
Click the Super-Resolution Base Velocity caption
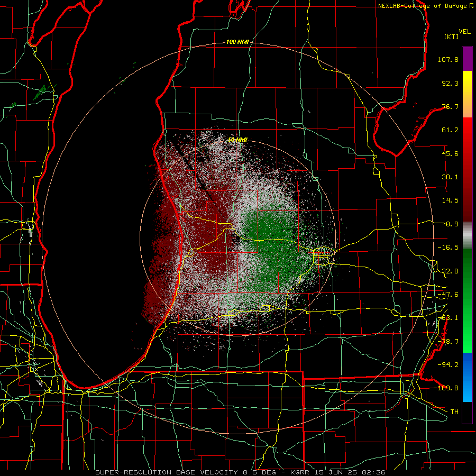240,472
